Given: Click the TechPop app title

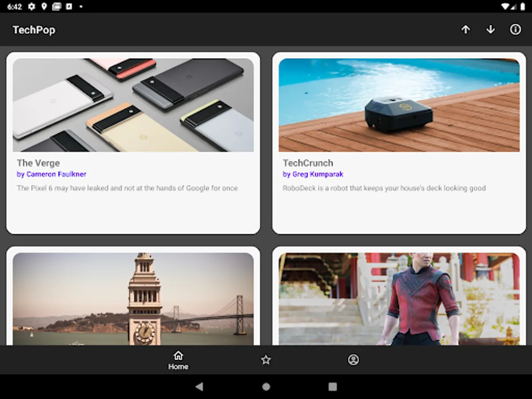Looking at the screenshot, I should pos(34,30).
